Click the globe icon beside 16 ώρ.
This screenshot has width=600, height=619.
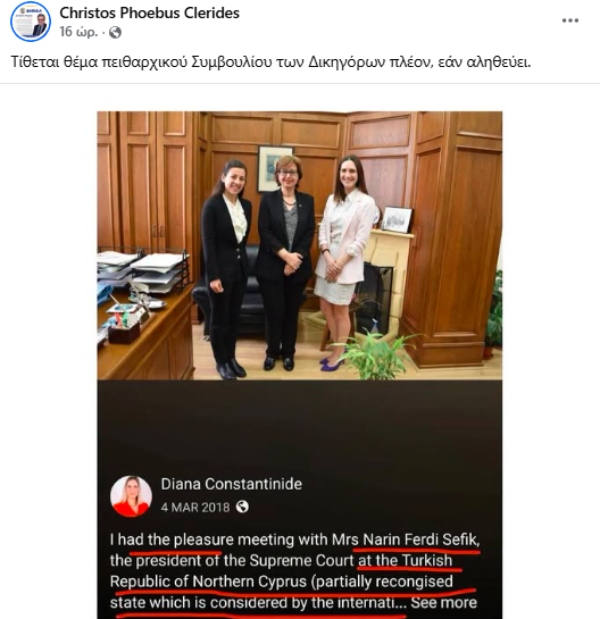click(115, 32)
